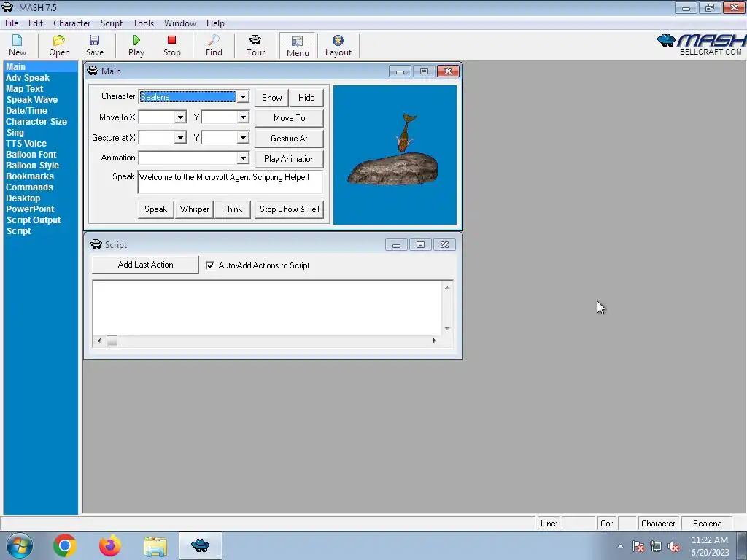Click the Layout toolbar icon
The image size is (747, 560).
(338, 46)
